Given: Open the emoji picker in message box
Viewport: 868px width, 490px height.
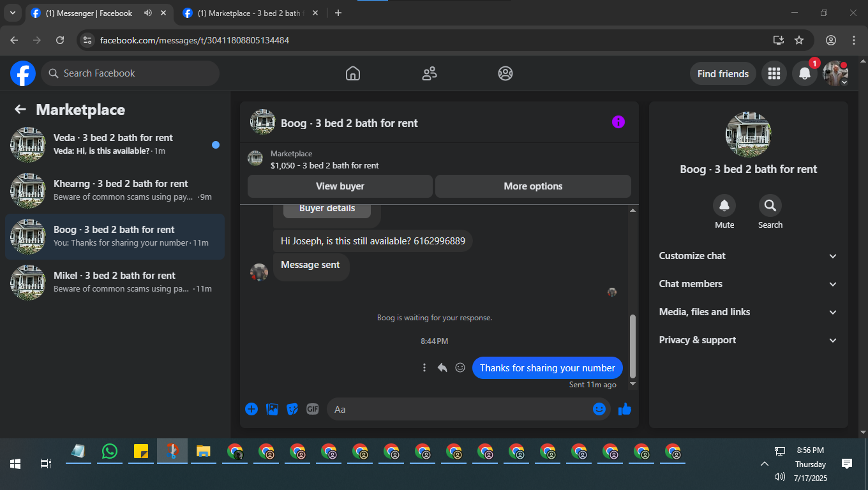Looking at the screenshot, I should [x=599, y=409].
